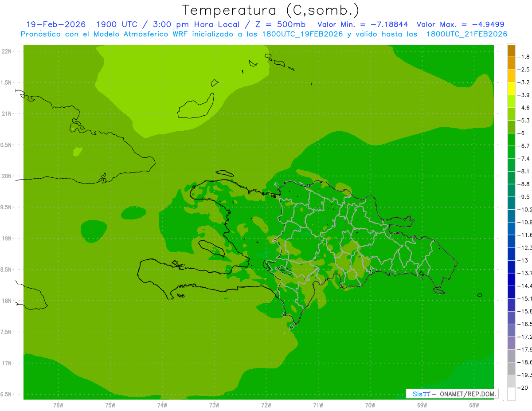Image resolution: width=532 pixels, height=411 pixels.
Task: Click the "Valor Min. = -7.18844" readout
Action: [363, 24]
